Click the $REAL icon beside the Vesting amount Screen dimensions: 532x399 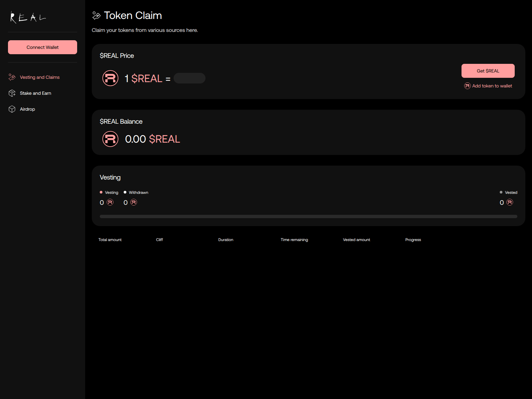(110, 202)
